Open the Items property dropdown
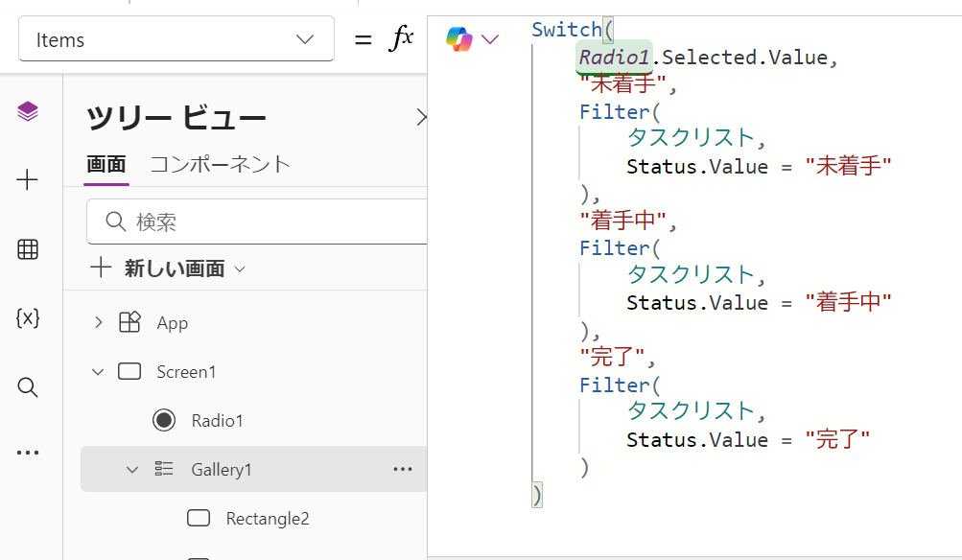Viewport: 962px width, 560px height. (176, 40)
